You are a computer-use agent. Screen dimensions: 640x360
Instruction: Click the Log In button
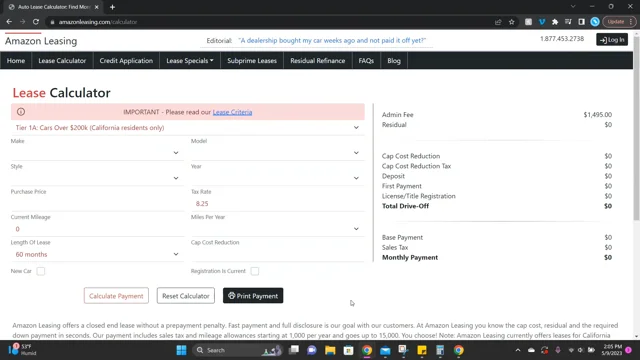click(x=612, y=40)
